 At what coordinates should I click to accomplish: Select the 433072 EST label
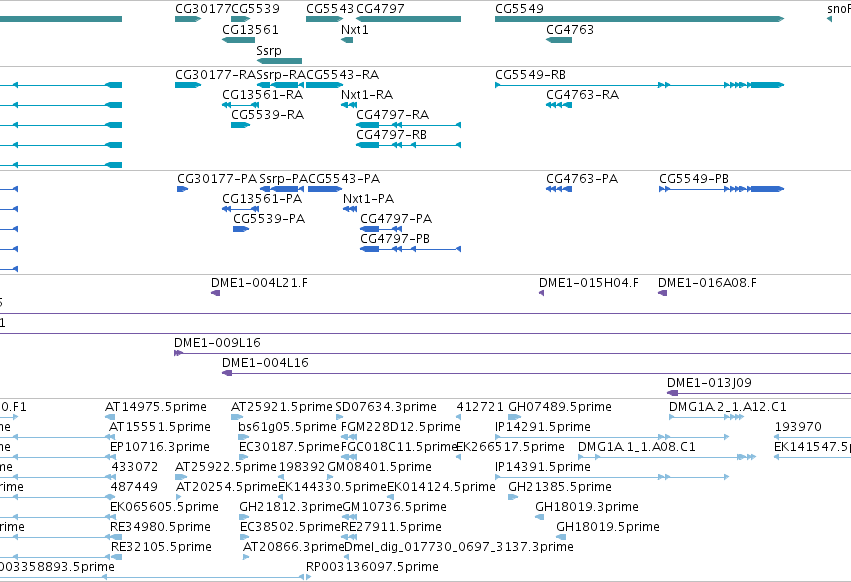point(135,467)
